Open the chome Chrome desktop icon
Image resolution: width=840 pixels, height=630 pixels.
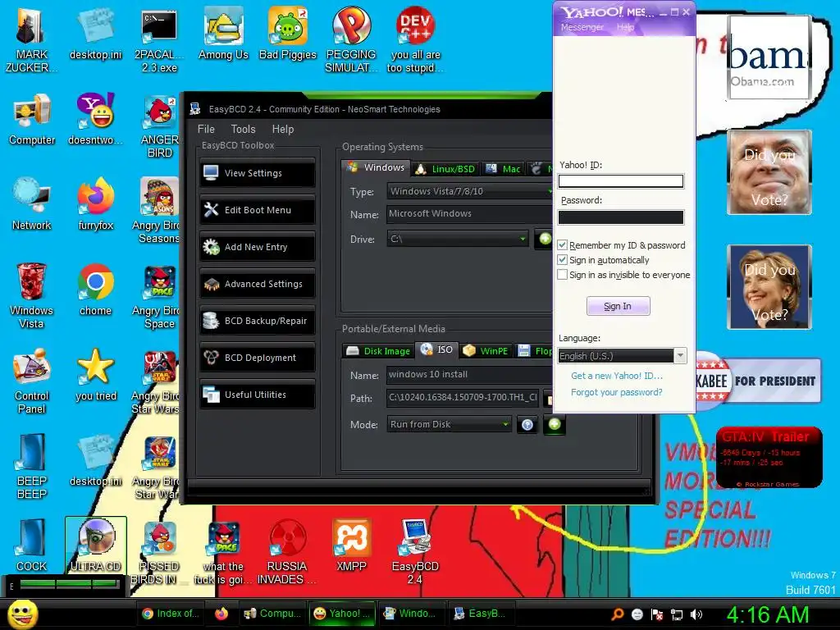tap(95, 290)
